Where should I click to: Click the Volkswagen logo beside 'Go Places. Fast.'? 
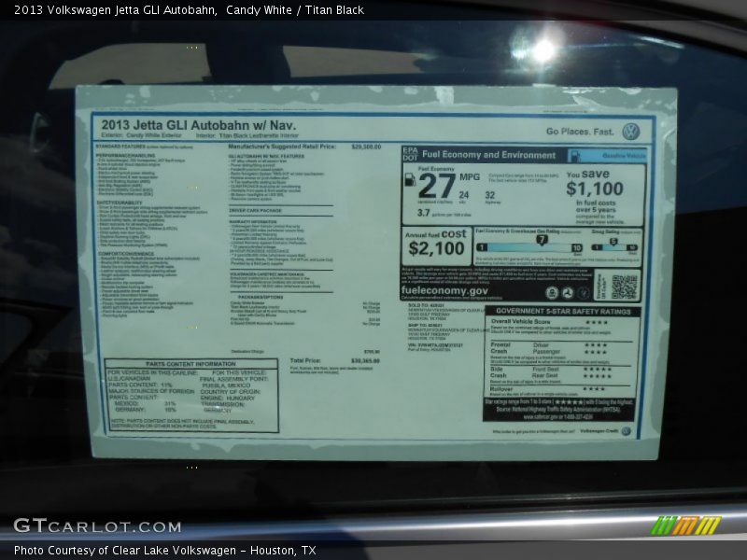tap(631, 132)
